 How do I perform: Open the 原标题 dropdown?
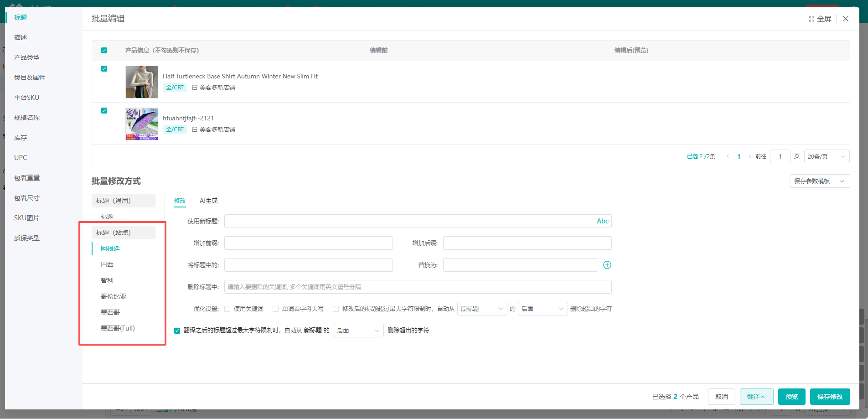coord(482,309)
